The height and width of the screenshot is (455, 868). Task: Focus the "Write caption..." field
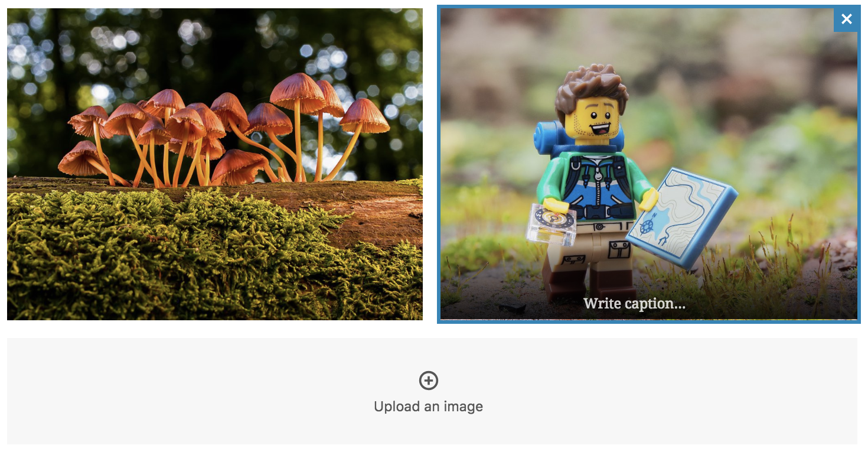tap(634, 304)
